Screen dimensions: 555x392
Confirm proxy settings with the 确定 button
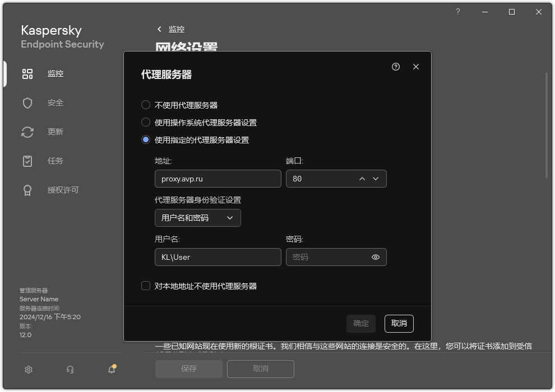[360, 324]
